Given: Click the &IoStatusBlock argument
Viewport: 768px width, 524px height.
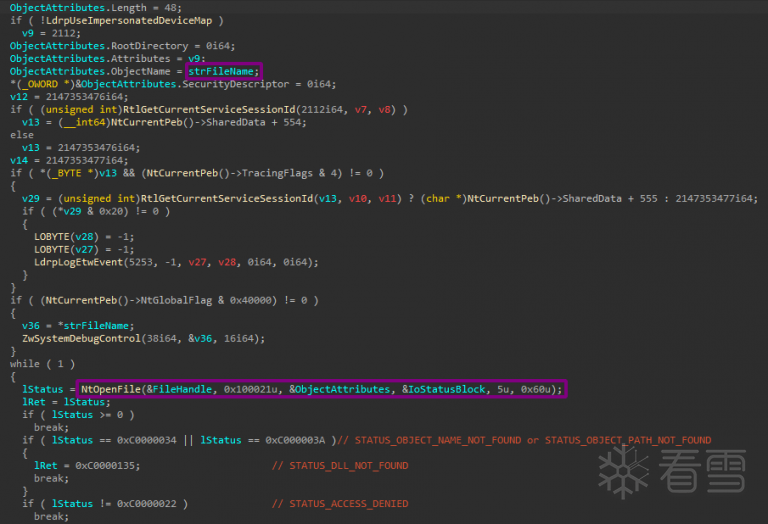Looking at the screenshot, I should tap(443, 390).
